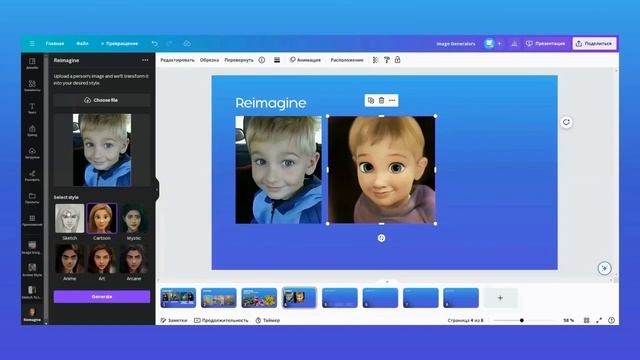Toggle the lock icon in toolbar
This screenshot has height=360, width=640.
[397, 60]
